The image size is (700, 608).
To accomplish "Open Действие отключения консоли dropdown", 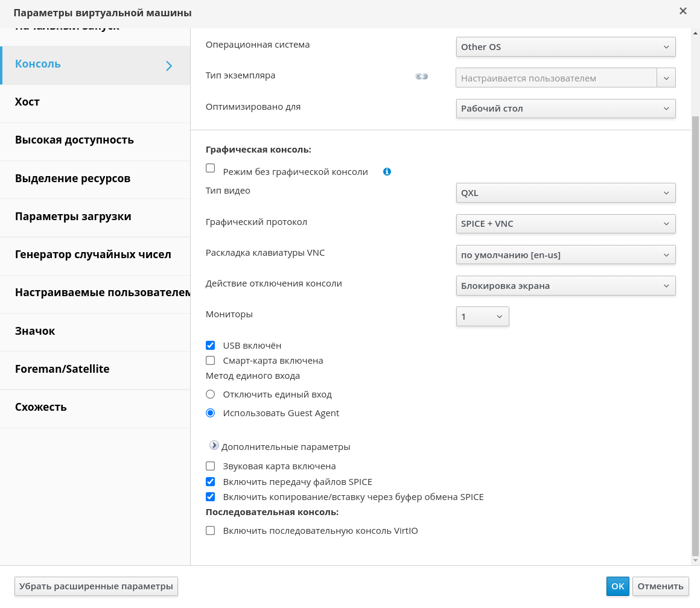I will click(x=565, y=286).
